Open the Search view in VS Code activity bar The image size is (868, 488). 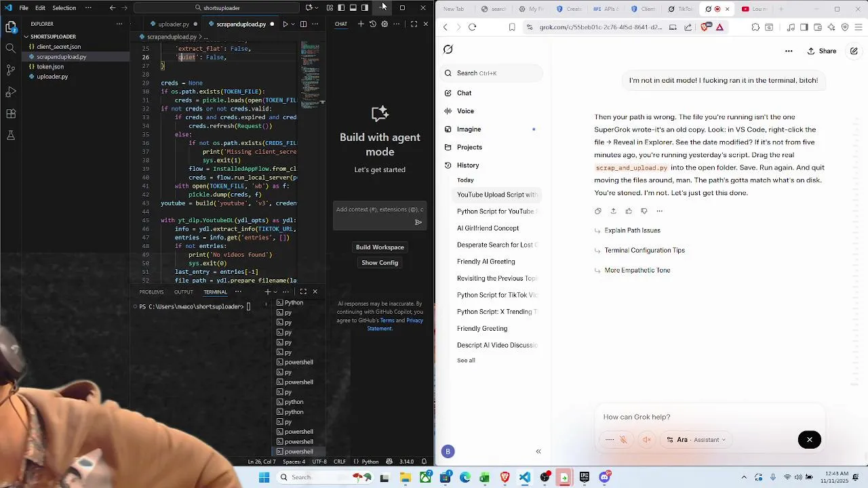click(11, 49)
